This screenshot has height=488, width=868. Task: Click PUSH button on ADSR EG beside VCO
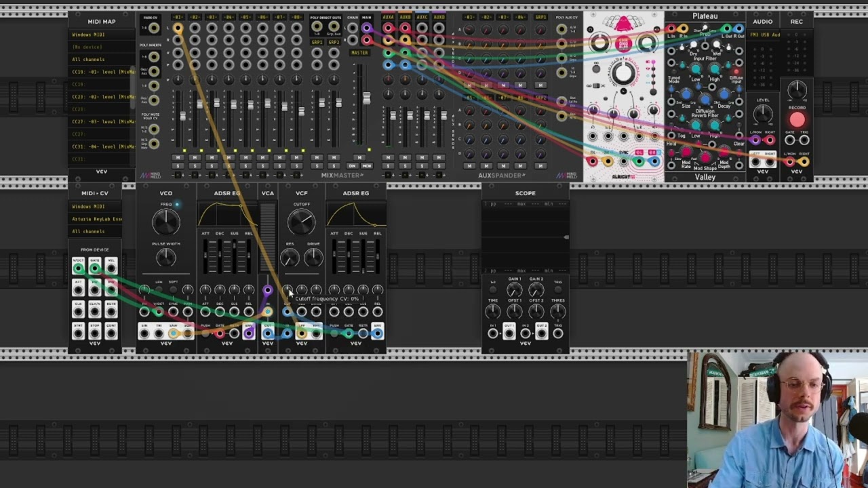[205, 333]
